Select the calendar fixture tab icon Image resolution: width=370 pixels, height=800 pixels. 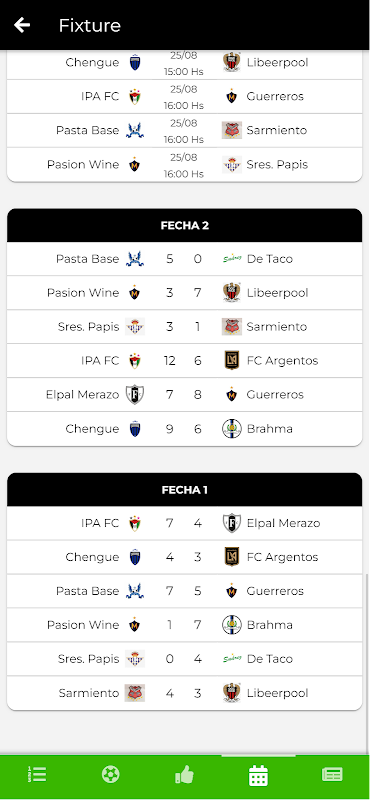click(258, 775)
